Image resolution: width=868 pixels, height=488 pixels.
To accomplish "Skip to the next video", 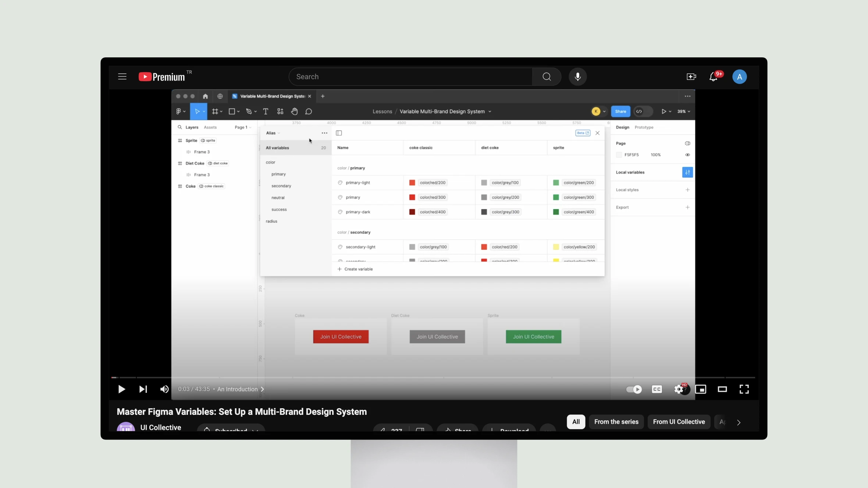I will click(x=143, y=389).
